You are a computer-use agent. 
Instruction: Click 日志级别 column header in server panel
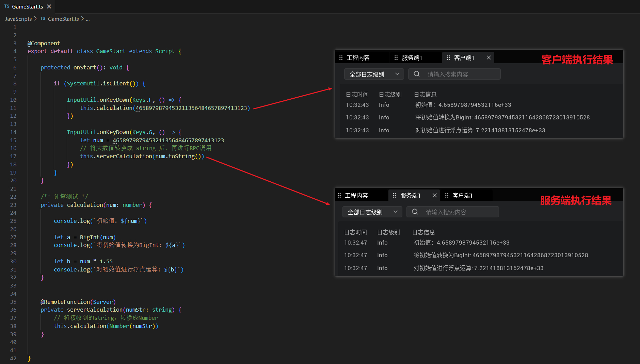pyautogui.click(x=388, y=232)
